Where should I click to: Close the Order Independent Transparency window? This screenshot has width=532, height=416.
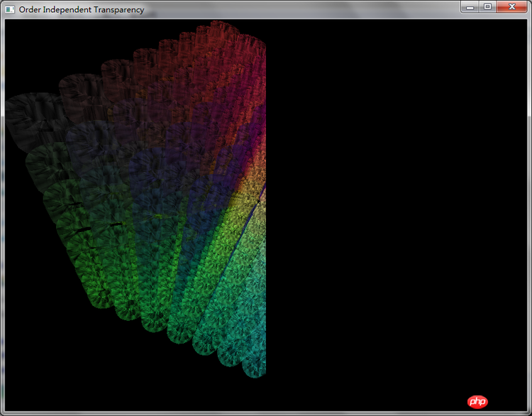tap(511, 7)
